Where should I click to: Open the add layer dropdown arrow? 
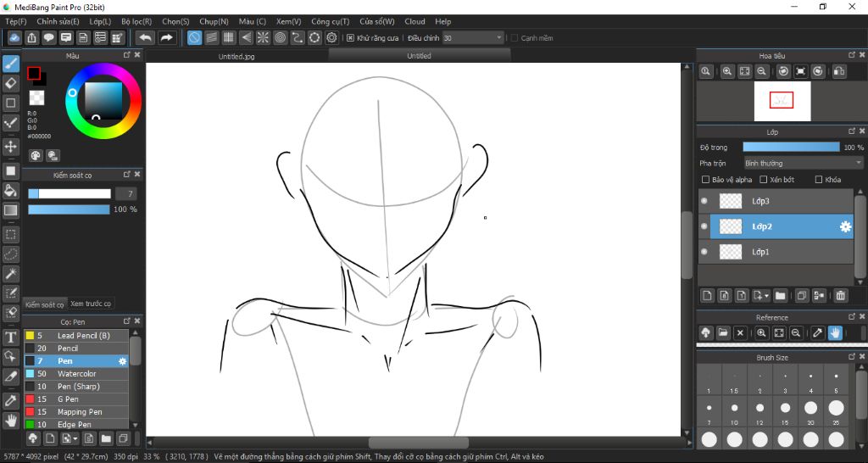tap(761, 296)
